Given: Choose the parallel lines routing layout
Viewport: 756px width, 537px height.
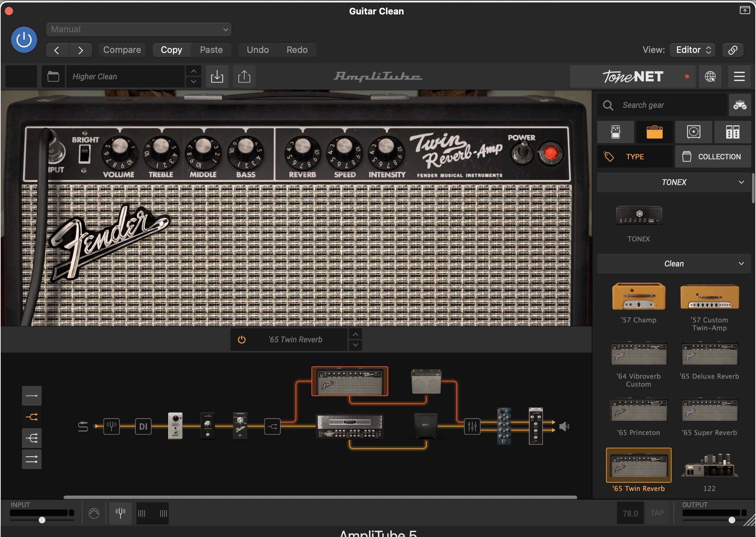Looking at the screenshot, I should point(32,459).
